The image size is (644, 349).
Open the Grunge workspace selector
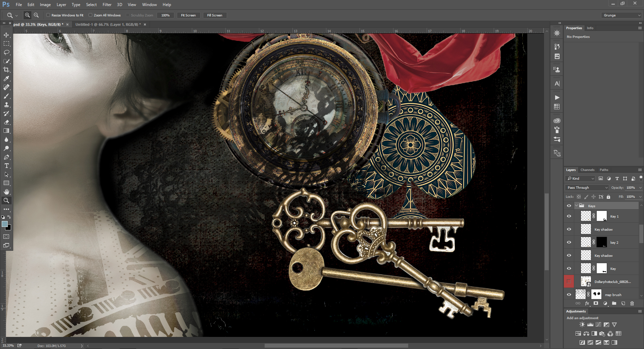coord(621,15)
